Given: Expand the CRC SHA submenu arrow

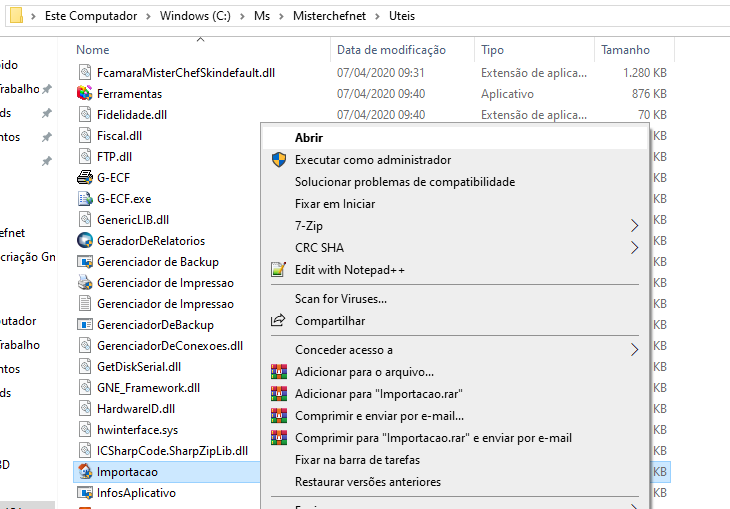Looking at the screenshot, I should pyautogui.click(x=634, y=248).
